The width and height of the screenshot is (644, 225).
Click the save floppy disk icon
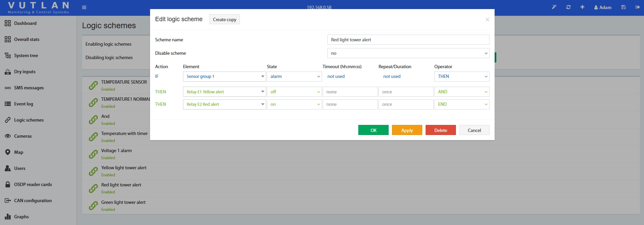point(623,7)
